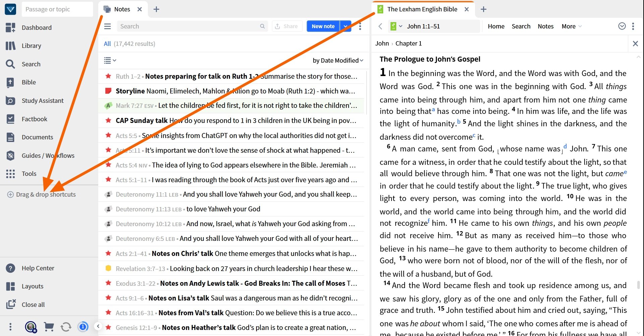Screen dimensions: 644x336
Task: Click the Chapter 1 breadcrumb
Action: [x=408, y=43]
